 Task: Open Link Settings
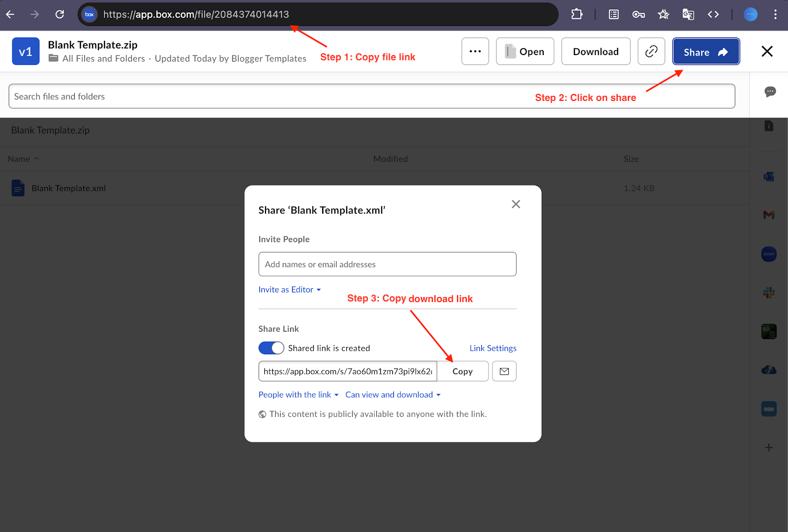click(493, 348)
